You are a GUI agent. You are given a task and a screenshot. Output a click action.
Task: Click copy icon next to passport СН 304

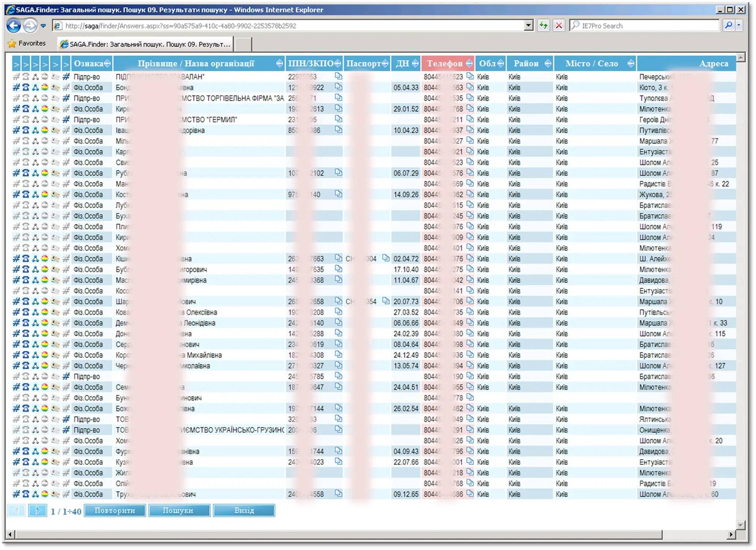[x=385, y=258]
